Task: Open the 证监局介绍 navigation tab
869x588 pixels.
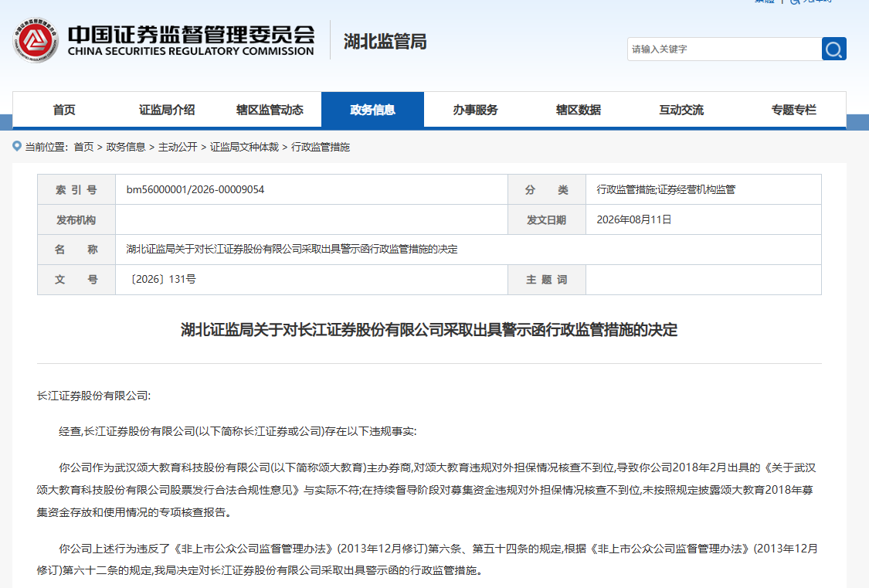Action: 167,110
